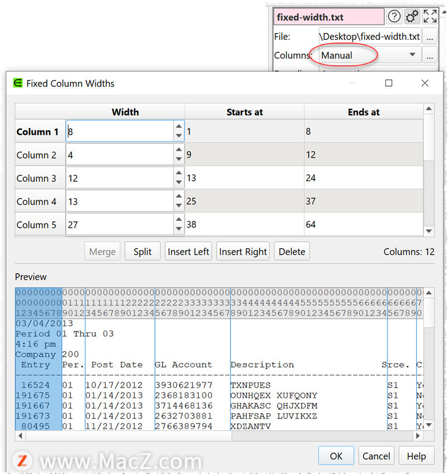Click the preview horizontal scroll right arrow
Image resolution: width=448 pixels, height=476 pixels.
418,436
